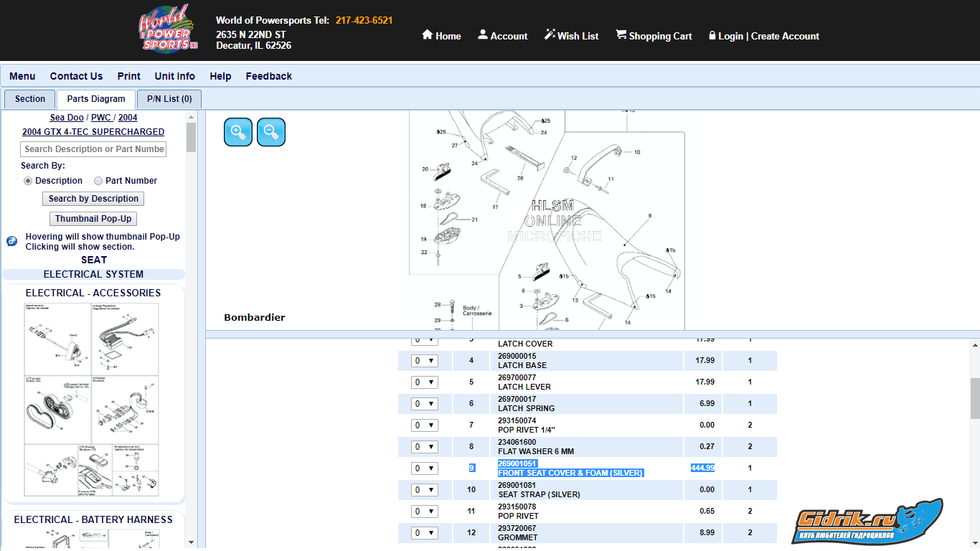Open the P/N List (0) tab

pyautogui.click(x=169, y=99)
